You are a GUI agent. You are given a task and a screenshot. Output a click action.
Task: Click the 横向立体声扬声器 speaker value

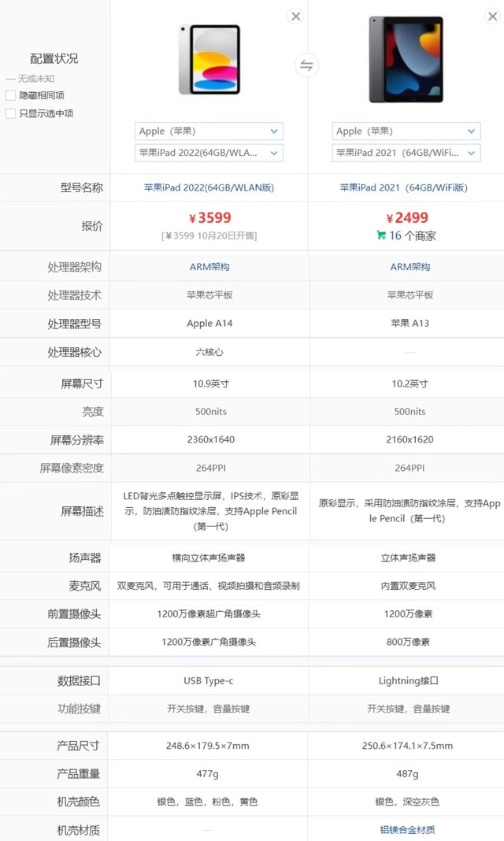tap(209, 558)
